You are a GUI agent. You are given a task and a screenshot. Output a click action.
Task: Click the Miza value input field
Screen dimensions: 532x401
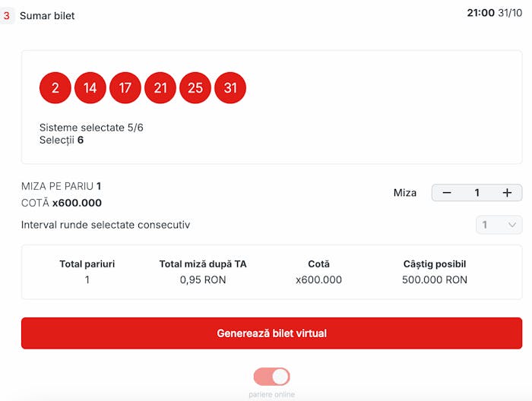pos(477,193)
